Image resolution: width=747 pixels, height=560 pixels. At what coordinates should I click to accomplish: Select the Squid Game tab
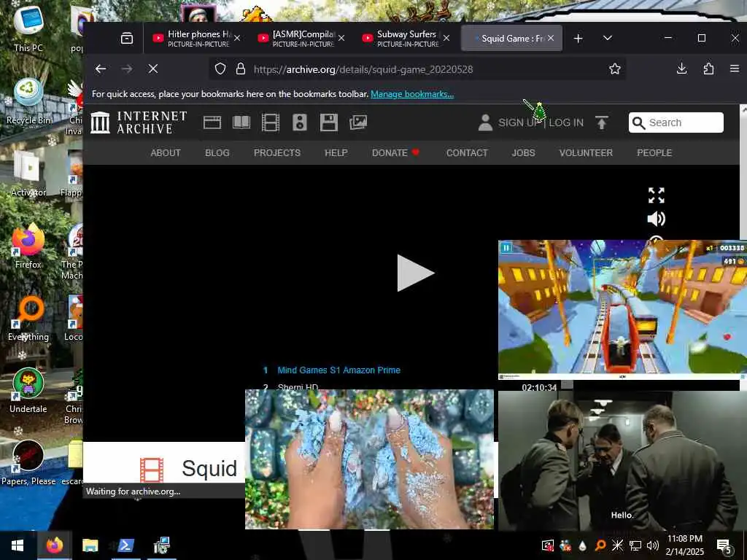[x=511, y=38]
